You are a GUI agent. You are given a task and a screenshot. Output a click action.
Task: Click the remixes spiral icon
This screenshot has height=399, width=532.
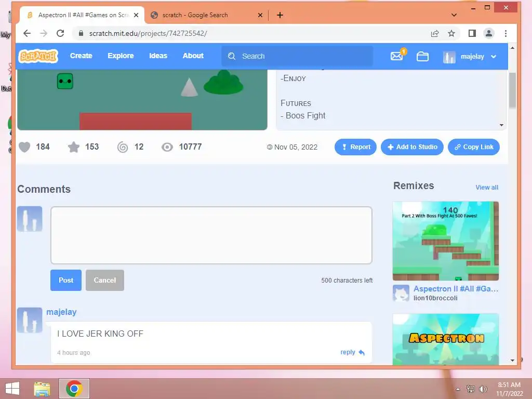pos(123,147)
